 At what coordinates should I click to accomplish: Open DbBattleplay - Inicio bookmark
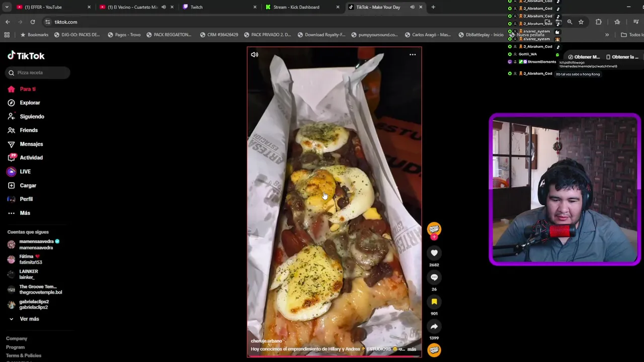(x=481, y=35)
